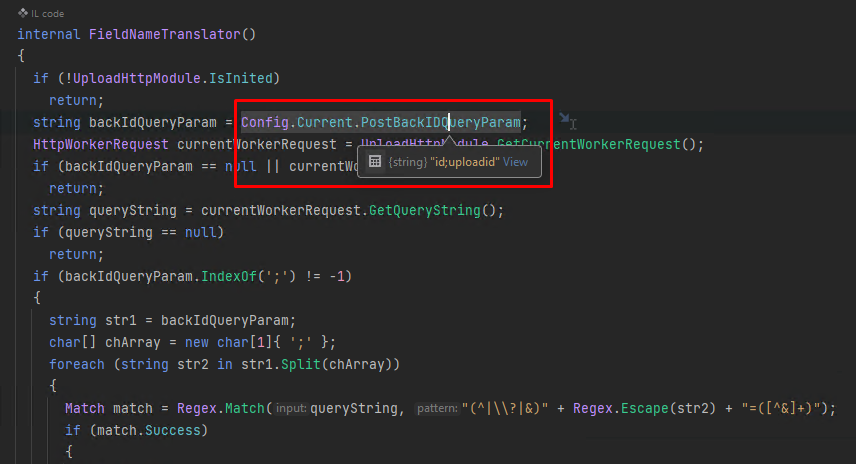Click queryString in the null comparison
Viewport: 856px width, 464px height.
tap(109, 233)
